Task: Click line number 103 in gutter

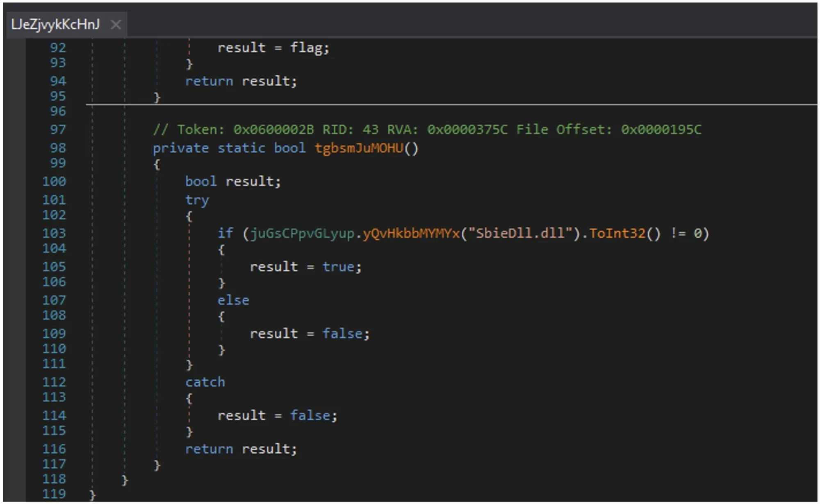Action: coord(54,233)
